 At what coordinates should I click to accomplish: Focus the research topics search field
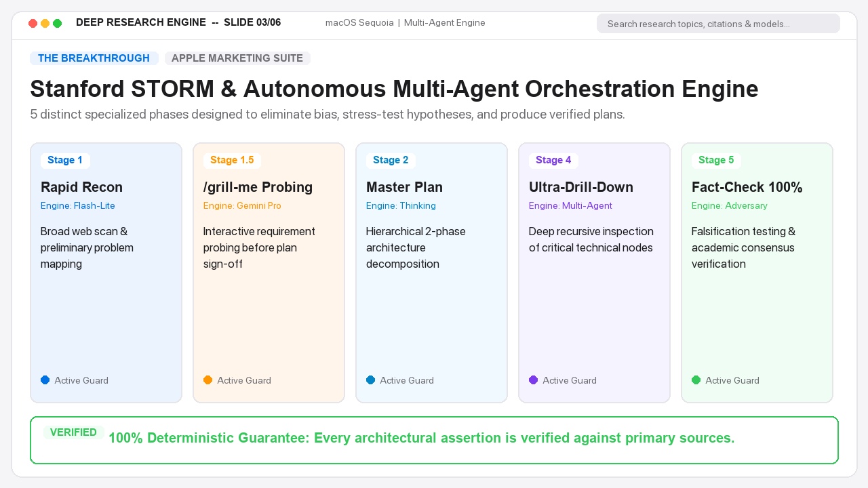click(x=718, y=24)
